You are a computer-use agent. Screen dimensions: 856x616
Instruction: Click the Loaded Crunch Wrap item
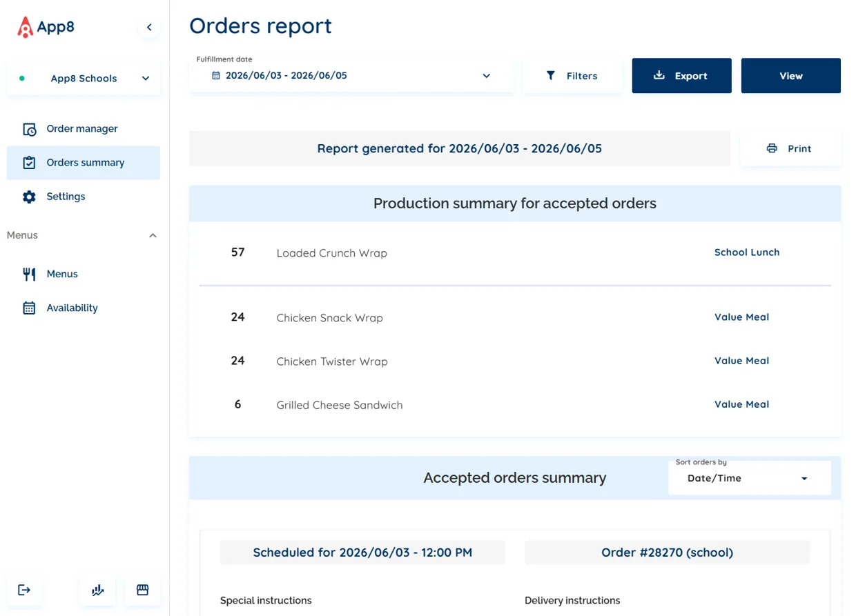coord(331,253)
